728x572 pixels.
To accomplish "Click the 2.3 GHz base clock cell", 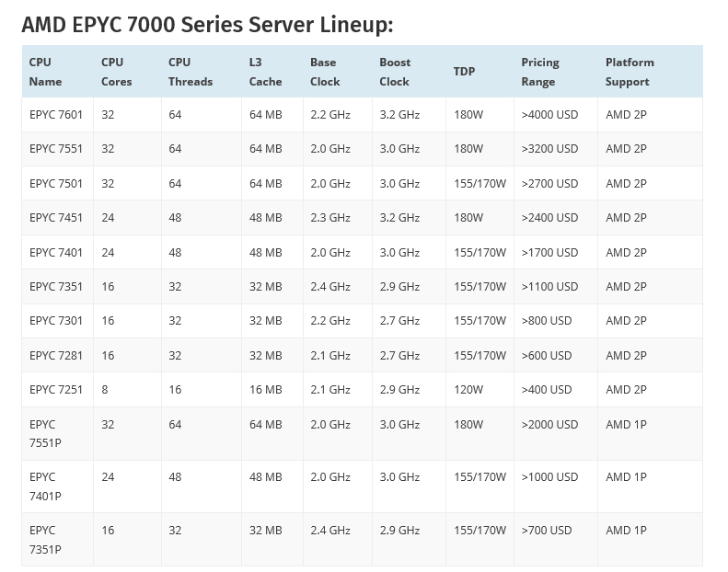I will coord(330,218).
